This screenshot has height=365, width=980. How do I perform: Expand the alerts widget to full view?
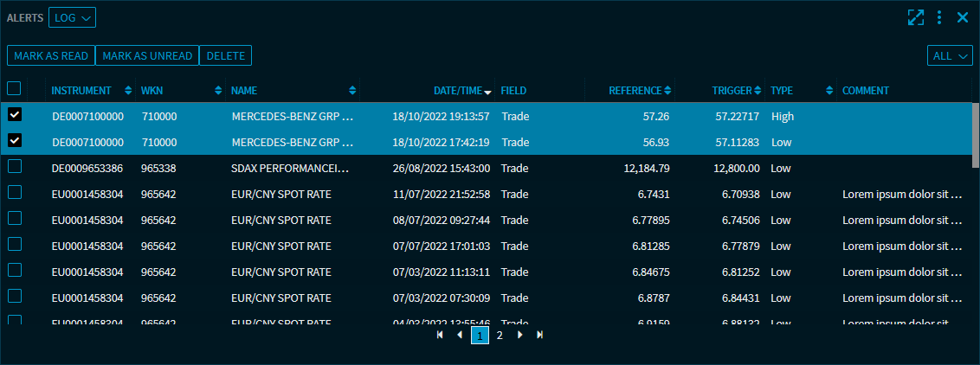click(x=916, y=17)
